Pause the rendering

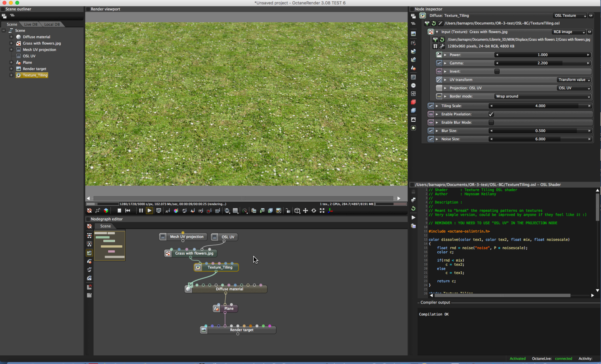(141, 211)
